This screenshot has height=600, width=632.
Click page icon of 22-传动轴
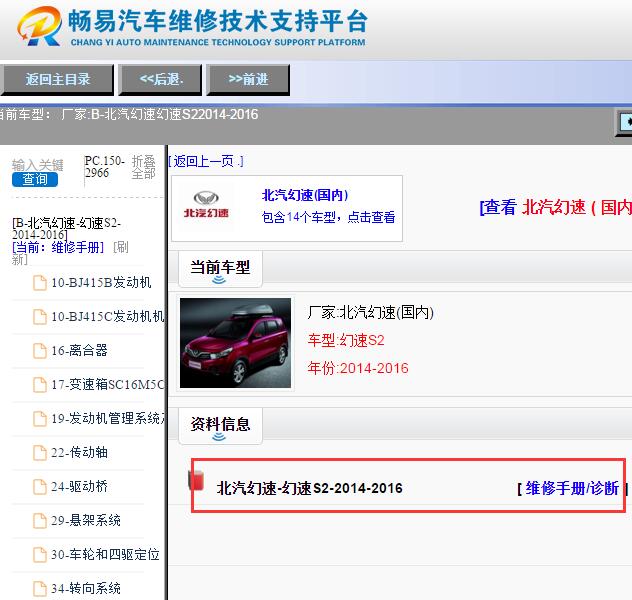click(x=40, y=453)
